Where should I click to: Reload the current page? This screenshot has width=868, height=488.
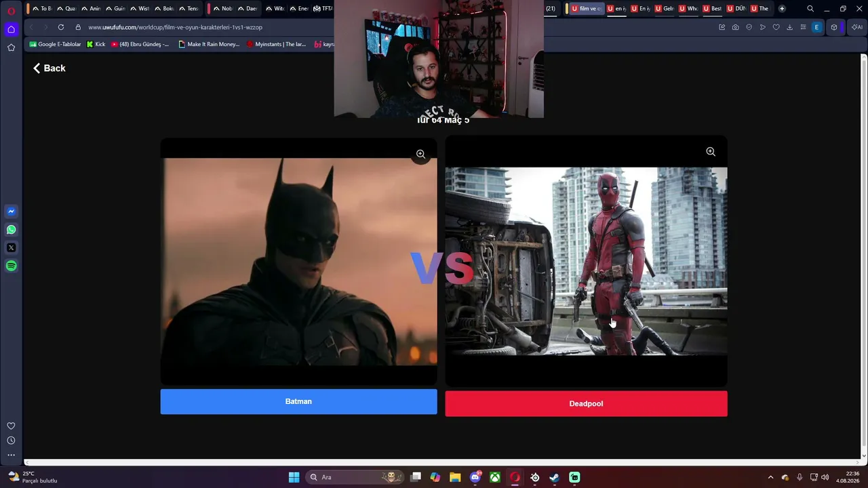click(61, 27)
